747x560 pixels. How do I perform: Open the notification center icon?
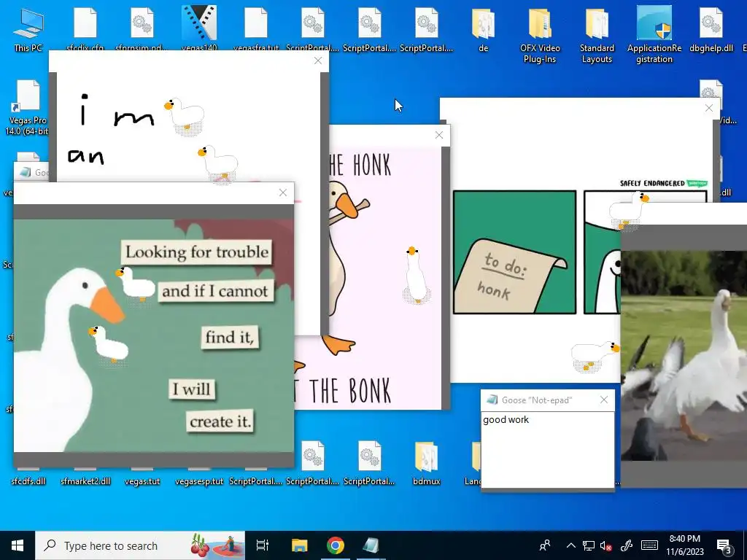point(724,545)
